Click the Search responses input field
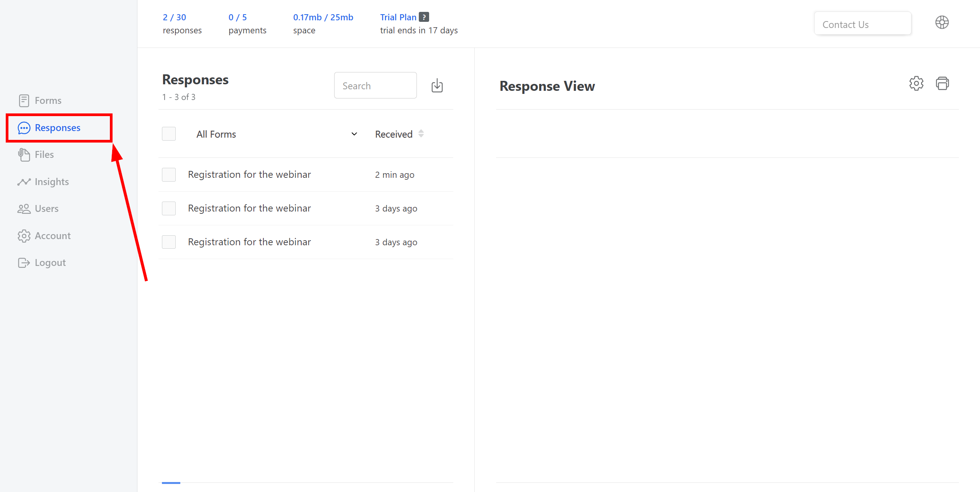Viewport: 980px width, 492px height. [375, 85]
